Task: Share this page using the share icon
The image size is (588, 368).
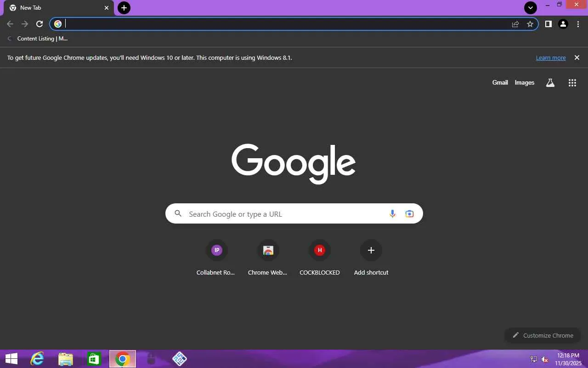Action: 515,24
